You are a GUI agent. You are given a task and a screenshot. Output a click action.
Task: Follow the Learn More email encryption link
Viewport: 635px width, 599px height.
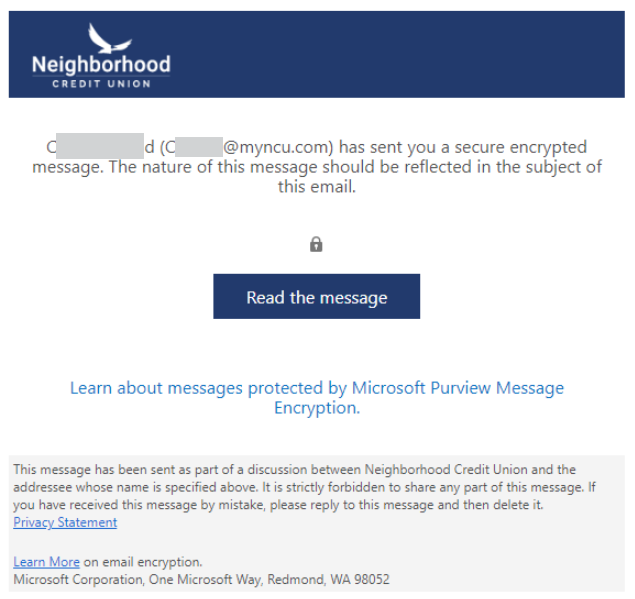click(47, 562)
